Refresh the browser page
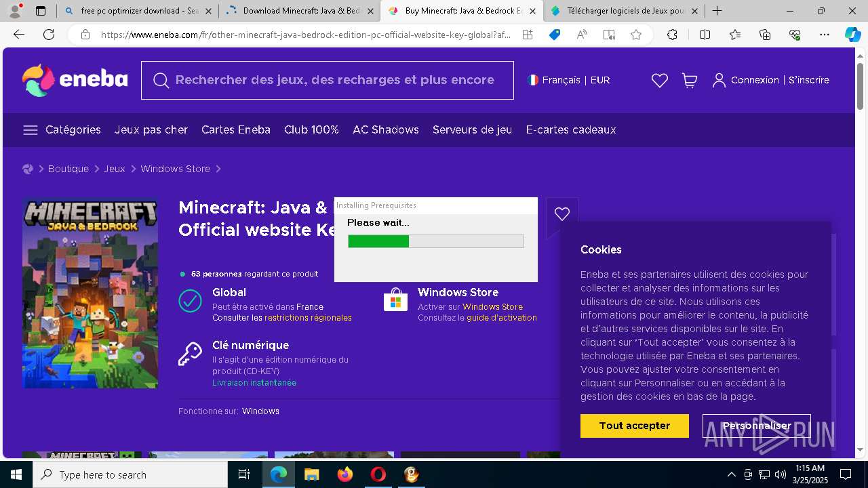The image size is (868, 488). [x=49, y=35]
